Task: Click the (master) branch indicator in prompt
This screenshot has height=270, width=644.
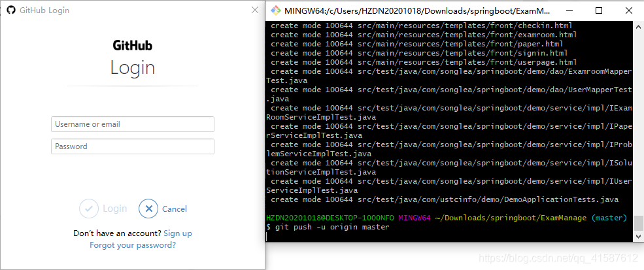Action: pyautogui.click(x=609, y=218)
